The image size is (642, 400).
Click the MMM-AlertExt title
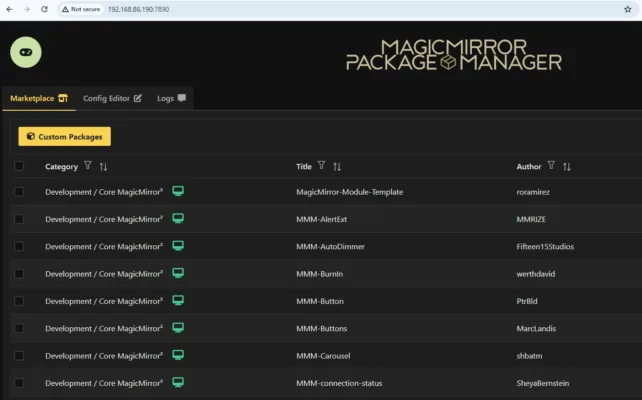(x=321, y=219)
